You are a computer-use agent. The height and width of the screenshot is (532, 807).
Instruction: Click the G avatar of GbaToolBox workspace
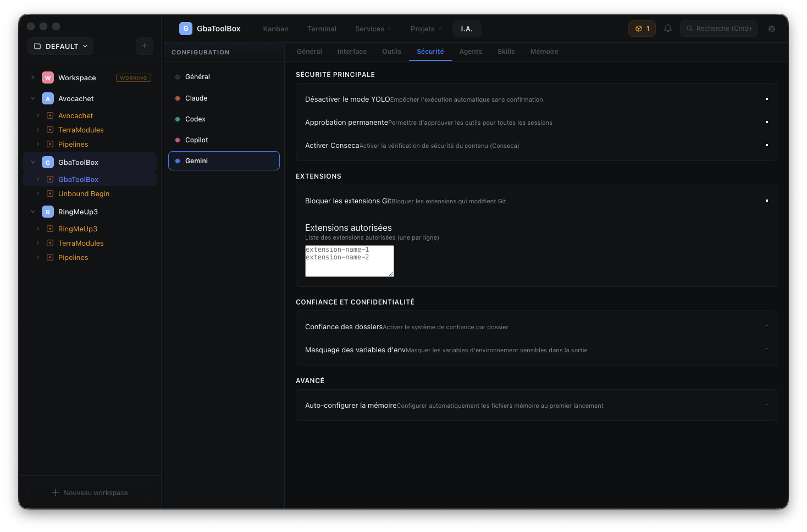48,162
